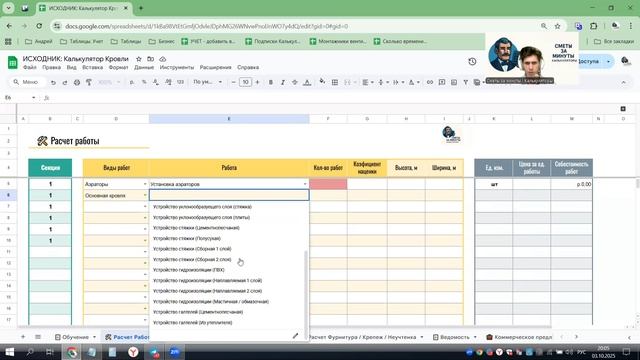Open the Установка аэраторов dropdown arrow
The height and width of the screenshot is (360, 640).
tap(305, 184)
